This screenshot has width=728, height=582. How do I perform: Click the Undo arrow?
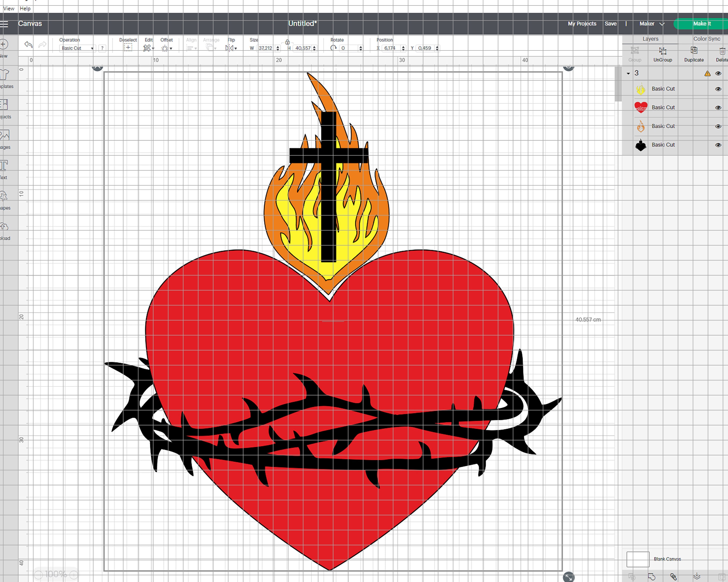tap(28, 44)
